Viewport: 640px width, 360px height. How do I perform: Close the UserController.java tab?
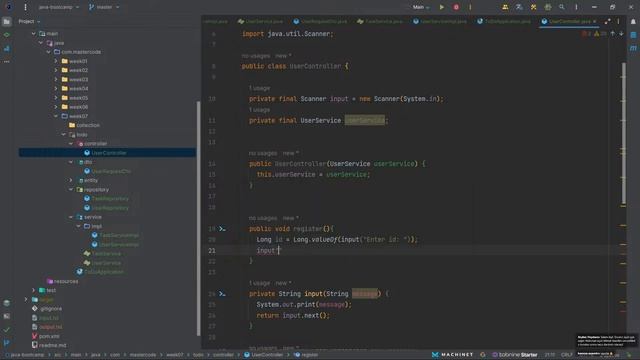point(594,21)
